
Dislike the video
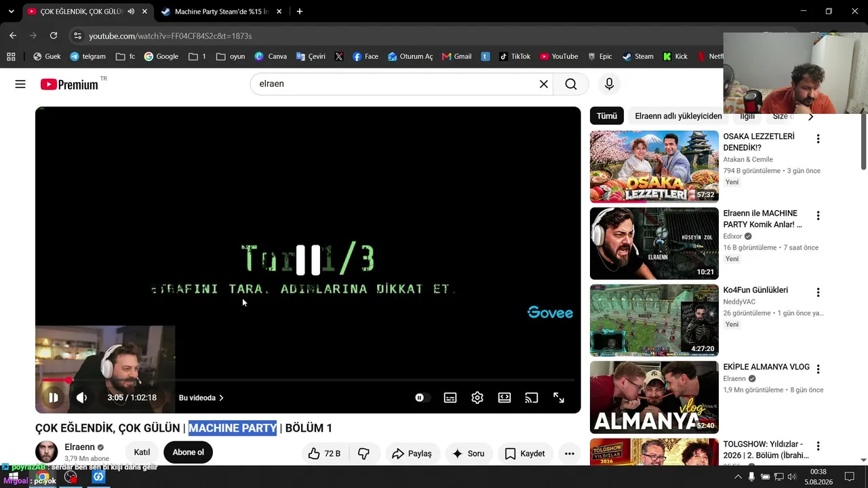coord(364,453)
